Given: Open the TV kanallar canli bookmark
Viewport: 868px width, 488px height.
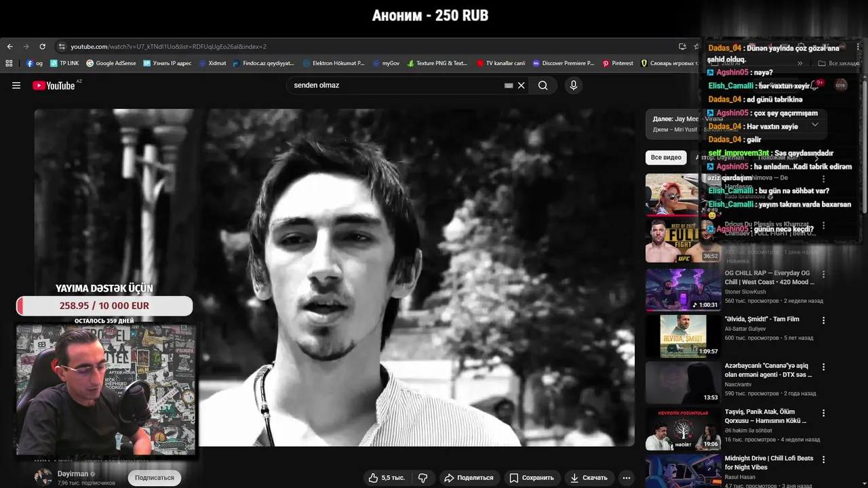Looking at the screenshot, I should point(501,63).
